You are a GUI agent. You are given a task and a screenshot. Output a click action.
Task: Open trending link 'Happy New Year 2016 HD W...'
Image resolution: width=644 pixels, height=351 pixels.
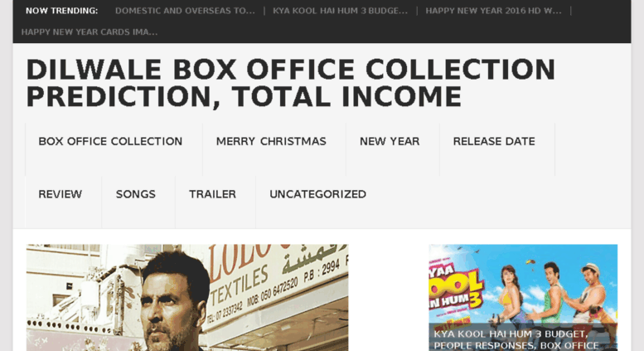[493, 11]
